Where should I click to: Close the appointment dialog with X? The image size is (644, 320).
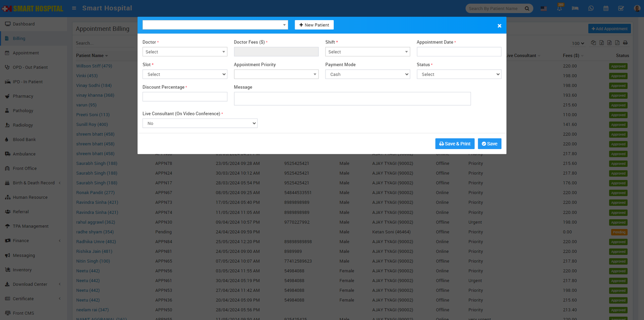[x=499, y=26]
